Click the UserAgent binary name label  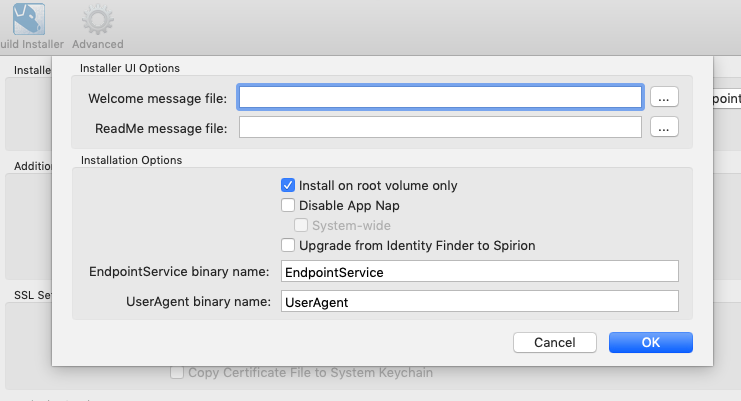[x=199, y=300]
